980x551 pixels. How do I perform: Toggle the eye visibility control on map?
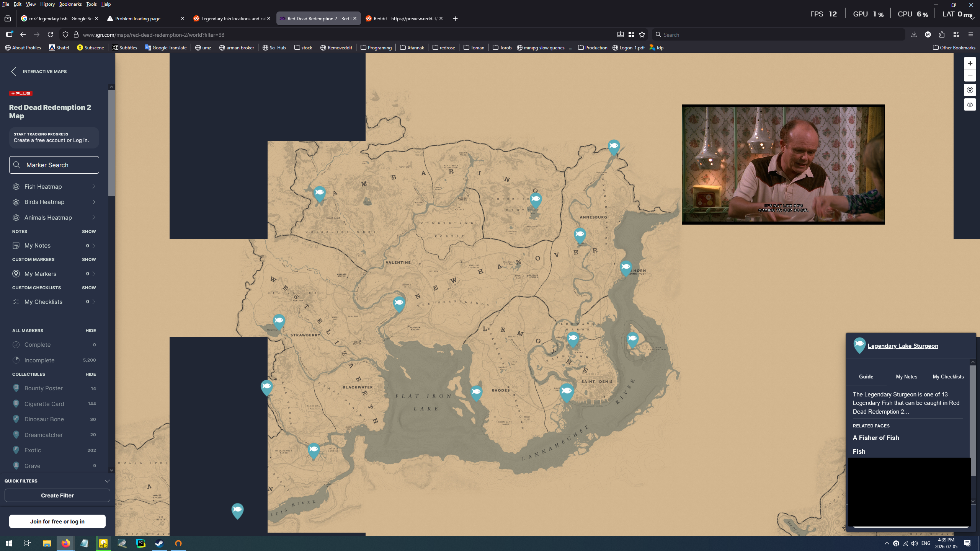point(970,104)
